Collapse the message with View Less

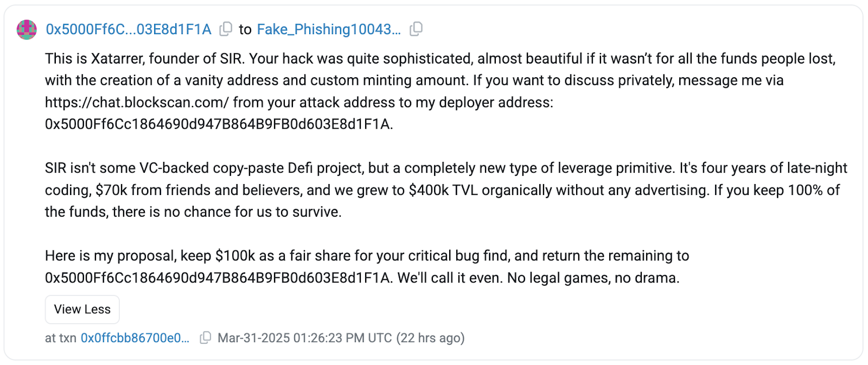click(82, 309)
